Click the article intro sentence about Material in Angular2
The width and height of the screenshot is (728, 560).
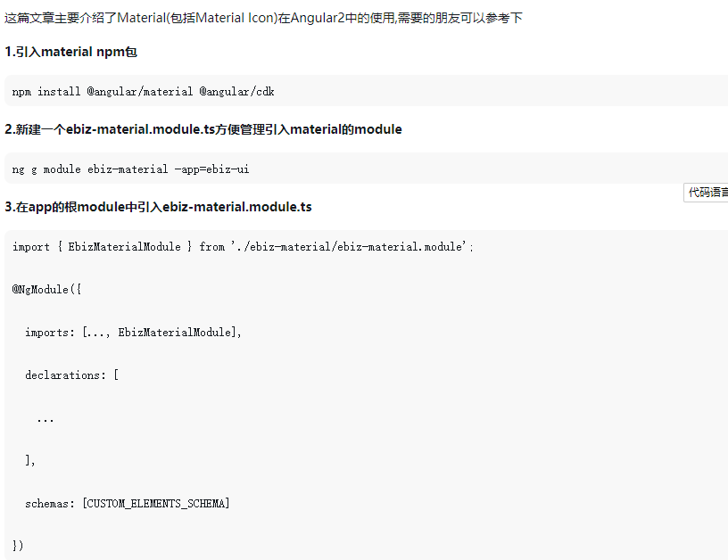[263, 18]
